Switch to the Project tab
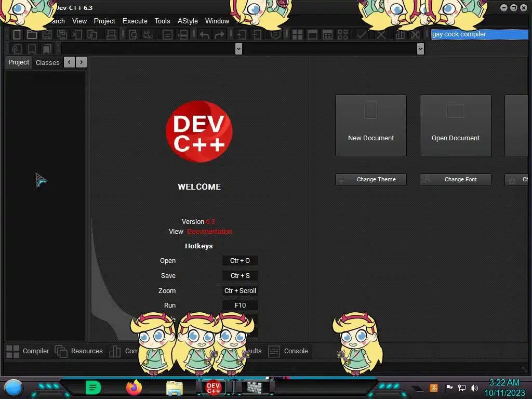This screenshot has width=532, height=399. pos(19,62)
